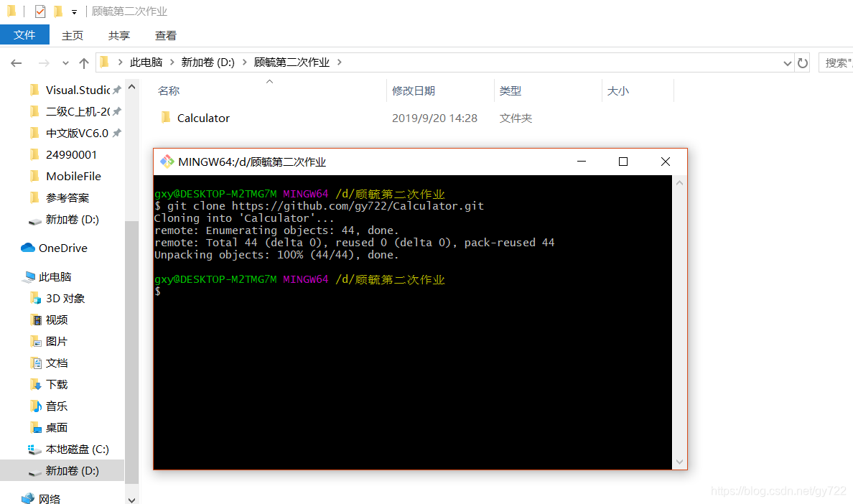Click the back navigation arrow
Image resolution: width=853 pixels, height=504 pixels.
click(x=17, y=63)
